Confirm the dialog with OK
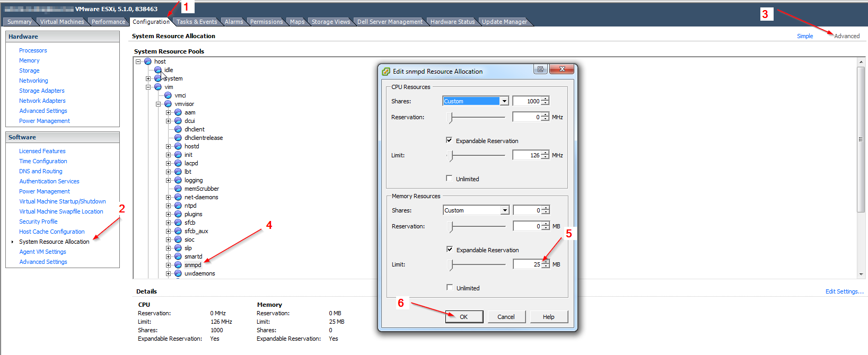This screenshot has height=355, width=868. coord(464,317)
